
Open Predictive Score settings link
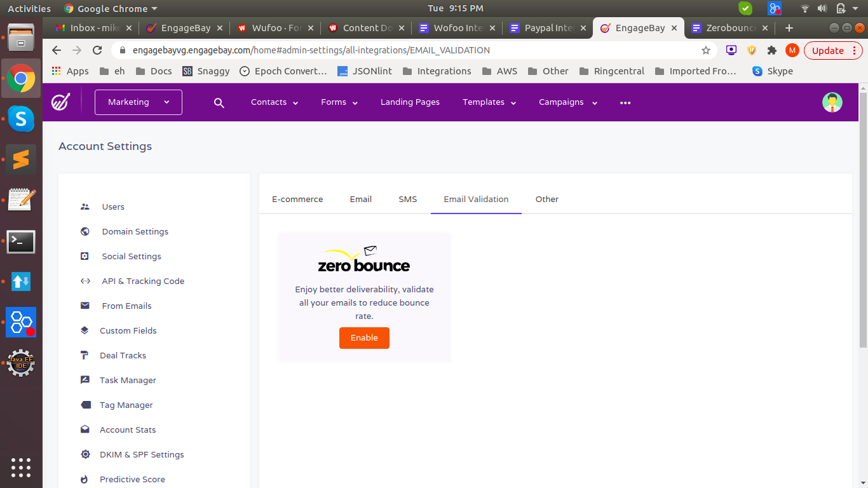pyautogui.click(x=132, y=479)
